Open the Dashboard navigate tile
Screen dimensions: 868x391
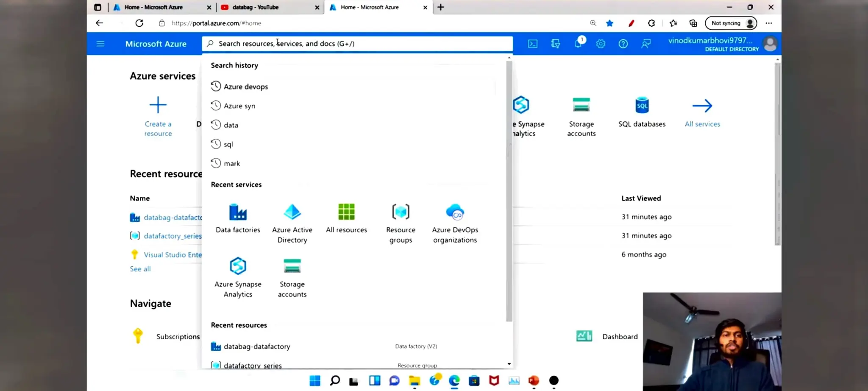point(607,336)
